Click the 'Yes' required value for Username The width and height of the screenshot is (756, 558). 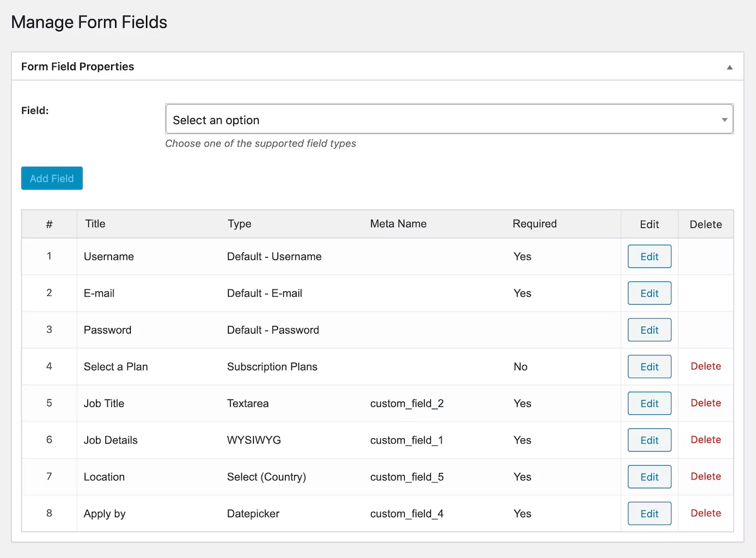coord(522,256)
